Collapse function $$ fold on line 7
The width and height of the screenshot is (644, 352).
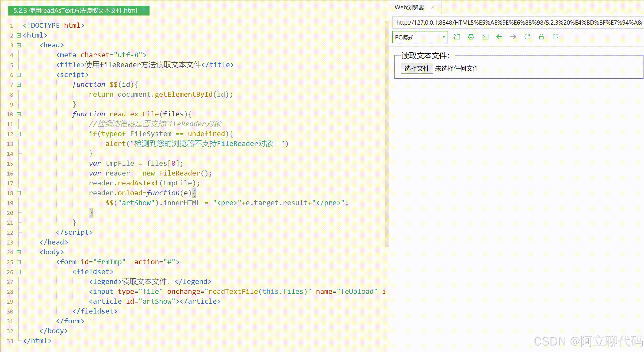(x=19, y=85)
